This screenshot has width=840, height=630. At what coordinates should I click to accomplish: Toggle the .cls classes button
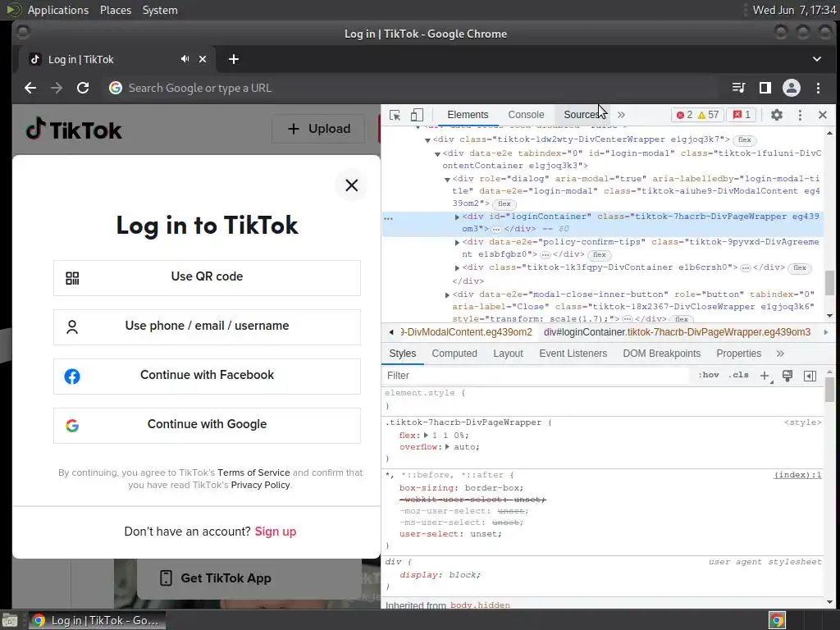(x=738, y=375)
